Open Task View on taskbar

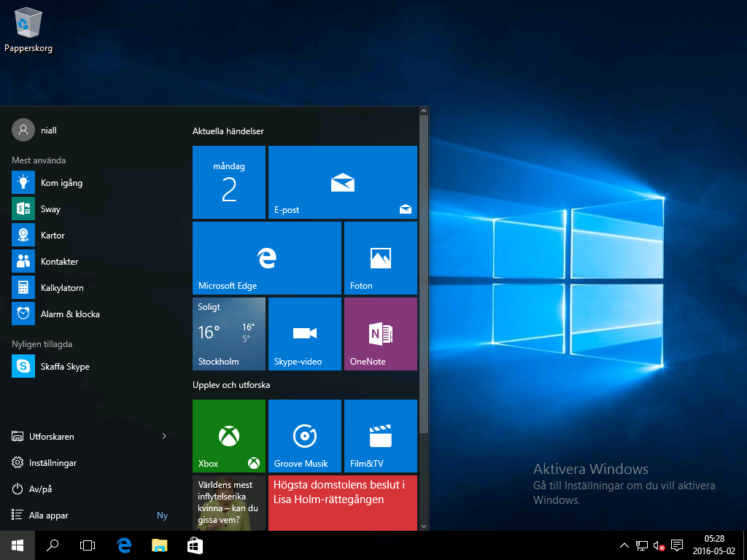[x=88, y=545]
